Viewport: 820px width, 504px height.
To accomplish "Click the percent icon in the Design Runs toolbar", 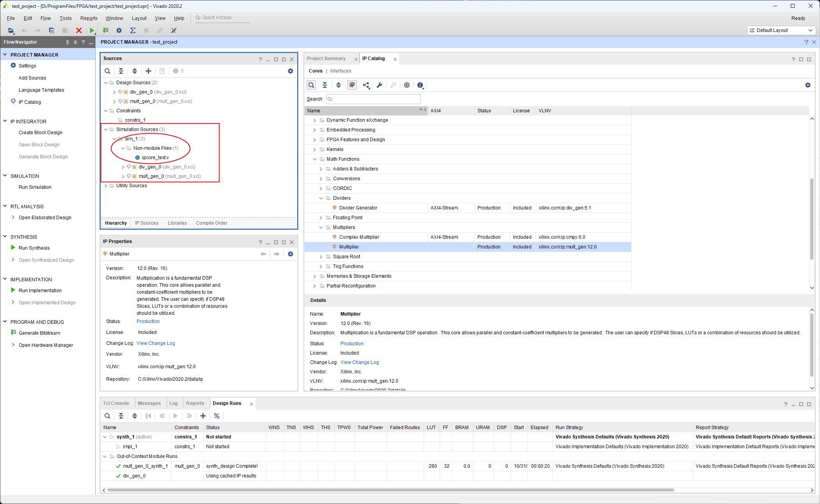I will coord(216,416).
